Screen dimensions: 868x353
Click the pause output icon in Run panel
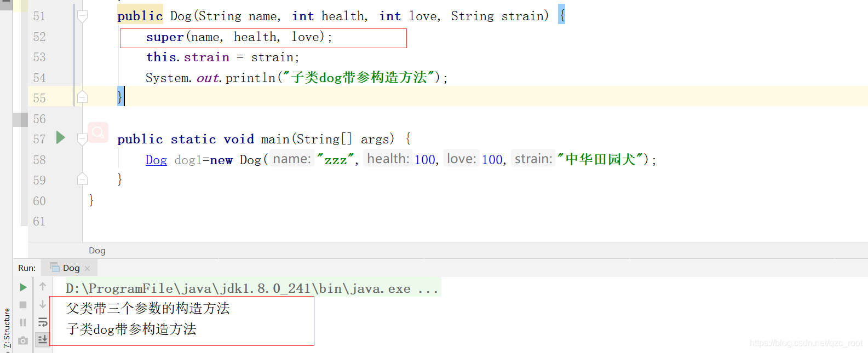coord(23,322)
